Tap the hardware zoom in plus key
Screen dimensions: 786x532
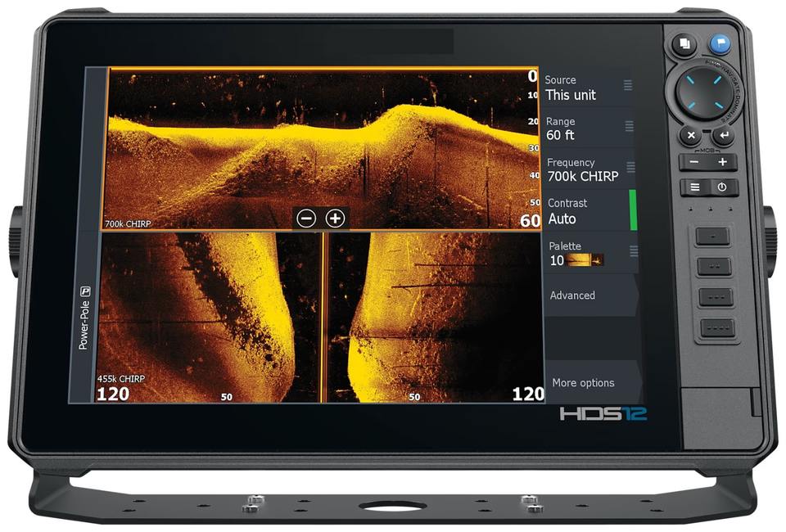722,162
